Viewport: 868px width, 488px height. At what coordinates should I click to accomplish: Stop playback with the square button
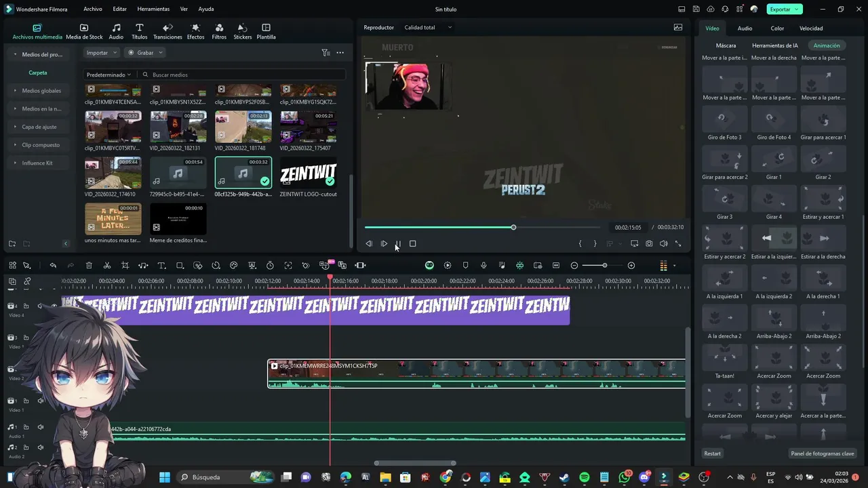click(412, 243)
